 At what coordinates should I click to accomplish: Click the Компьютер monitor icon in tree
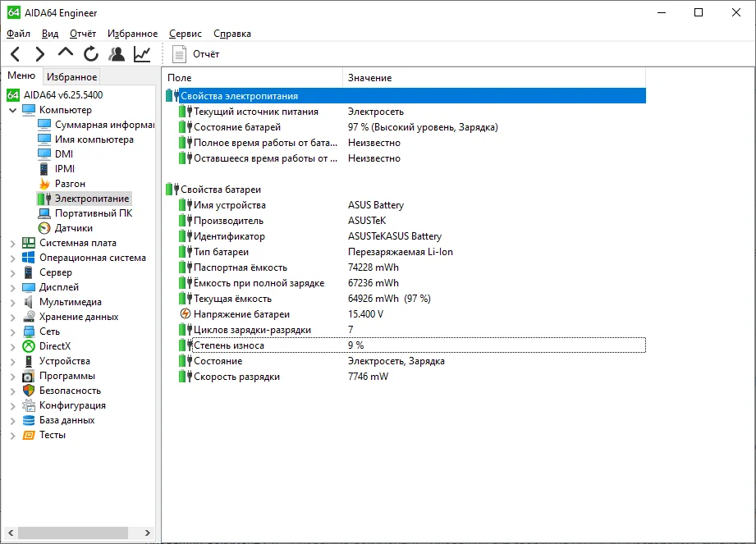[x=29, y=110]
